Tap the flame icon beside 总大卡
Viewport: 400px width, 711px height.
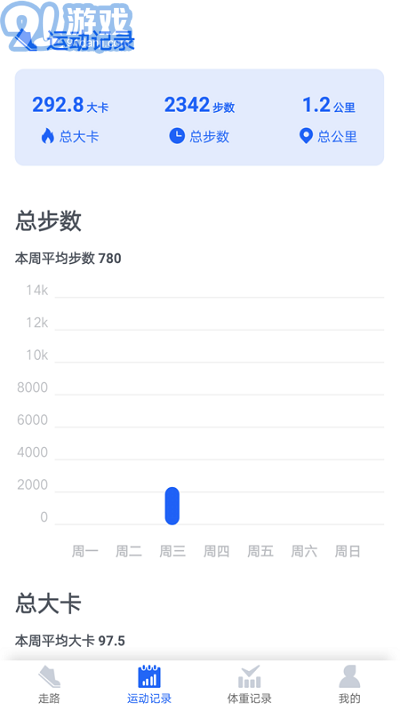[48, 136]
